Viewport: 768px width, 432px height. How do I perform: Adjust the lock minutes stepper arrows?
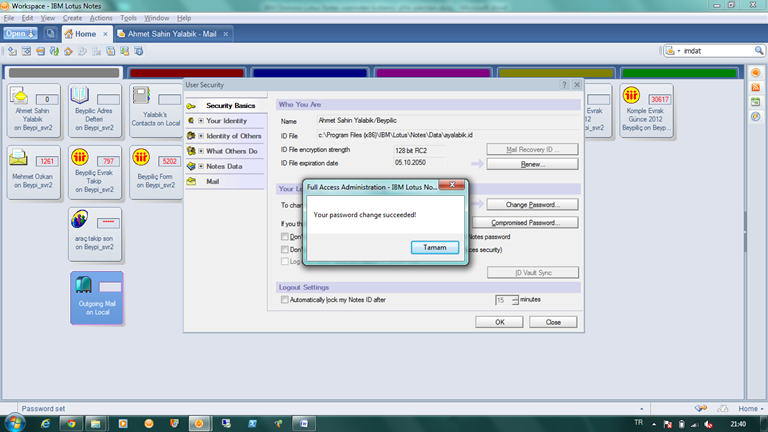coord(515,300)
